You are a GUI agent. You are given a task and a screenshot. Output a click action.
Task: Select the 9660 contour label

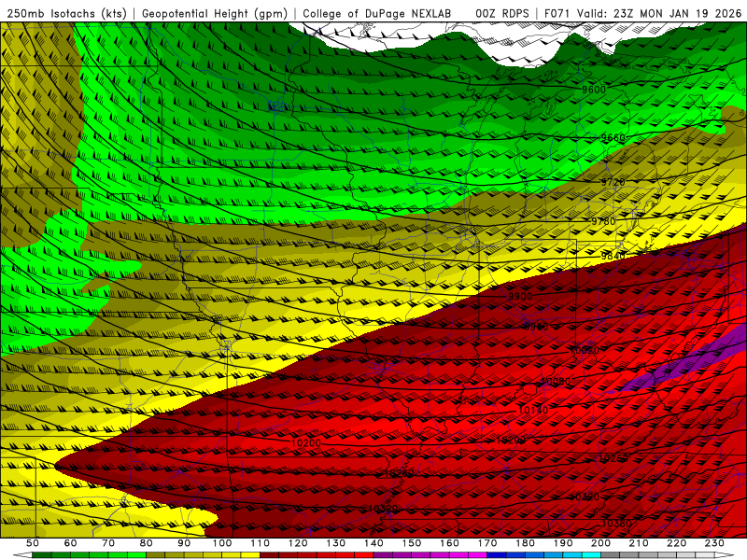tap(613, 137)
